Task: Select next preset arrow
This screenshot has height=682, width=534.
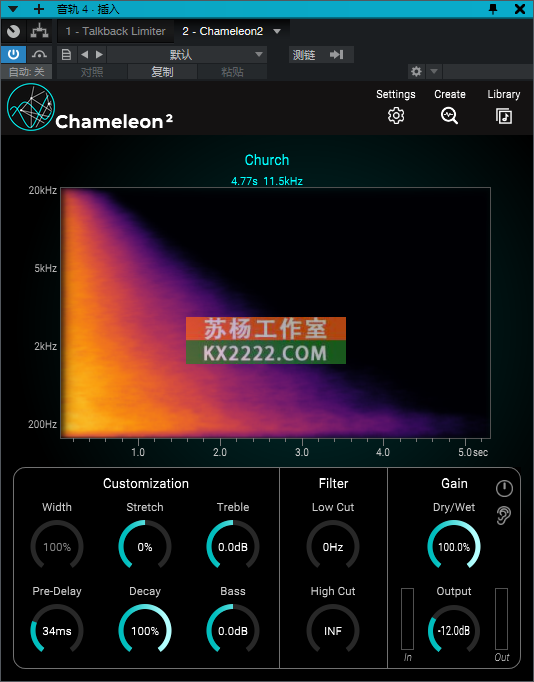Action: pyautogui.click(x=99, y=54)
